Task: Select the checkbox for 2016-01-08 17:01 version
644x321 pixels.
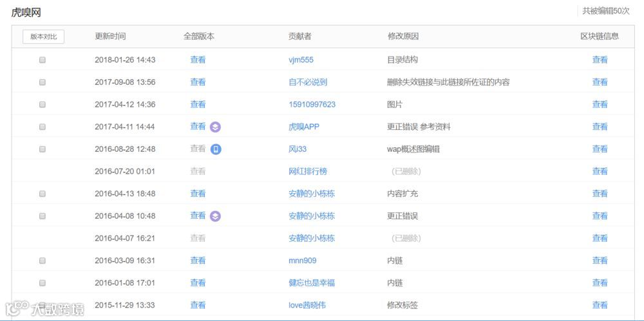Action: click(x=43, y=282)
